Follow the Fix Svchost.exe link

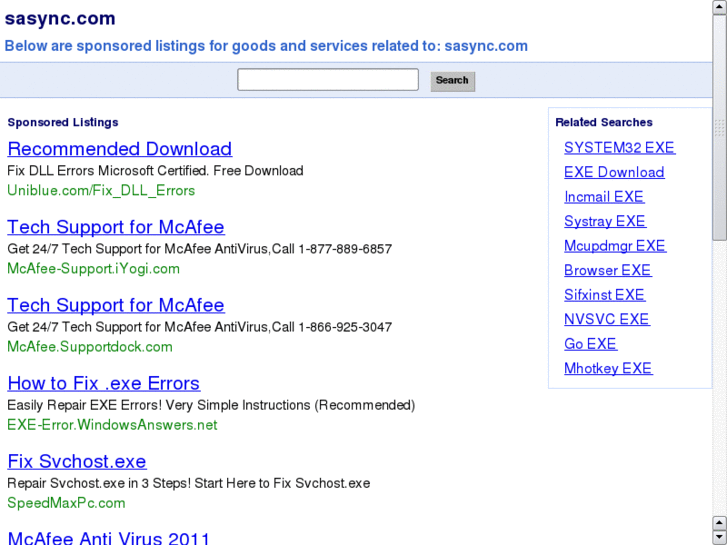[x=77, y=461]
